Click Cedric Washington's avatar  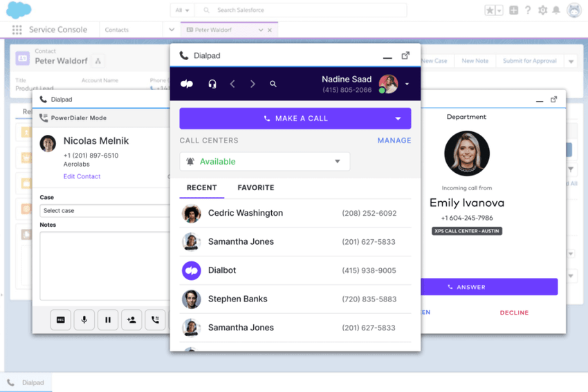pos(191,213)
